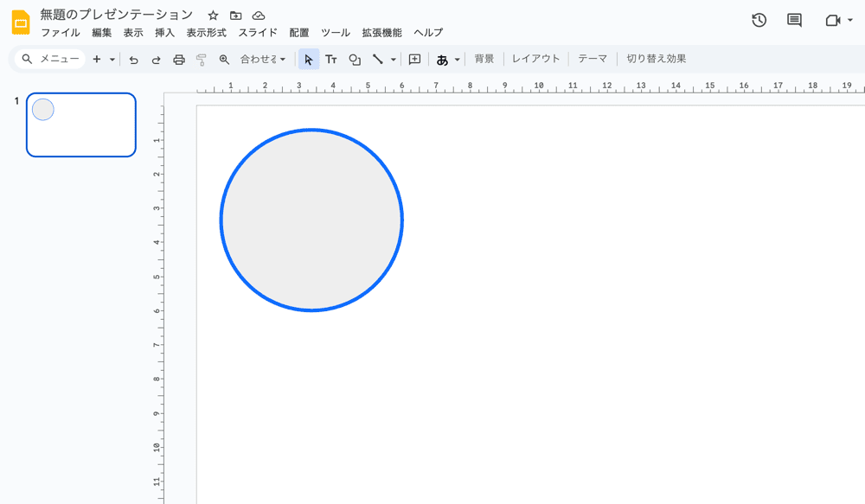Star the presentation with the star icon
865x504 pixels.
[x=213, y=16]
